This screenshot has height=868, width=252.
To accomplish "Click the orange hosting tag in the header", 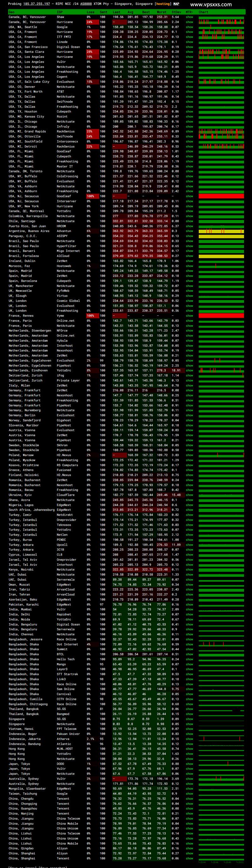I will click(x=163, y=4).
